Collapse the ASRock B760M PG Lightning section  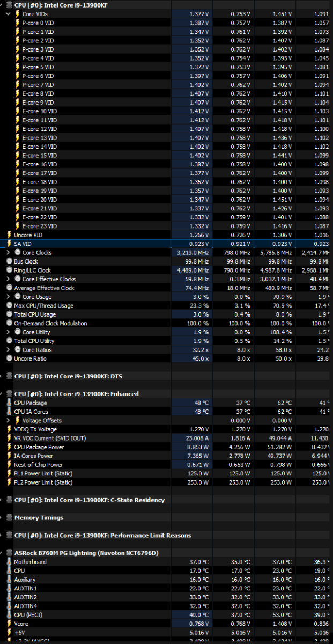(x=2, y=553)
